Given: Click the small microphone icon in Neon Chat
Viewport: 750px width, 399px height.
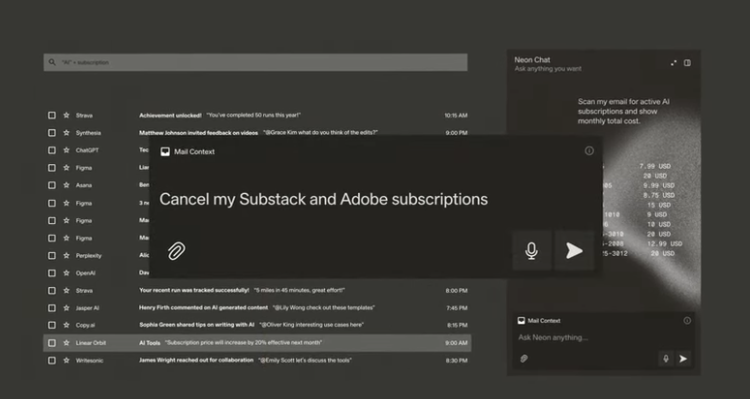Looking at the screenshot, I should (665, 358).
